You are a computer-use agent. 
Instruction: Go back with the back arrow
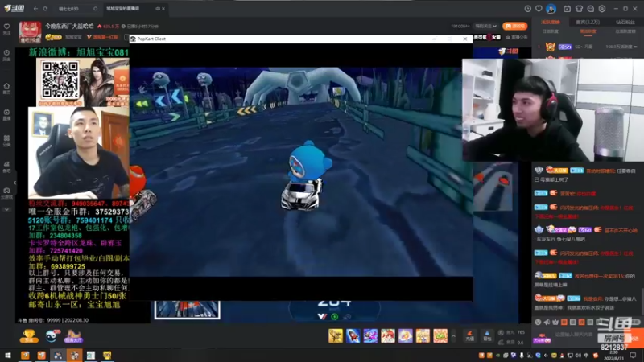(35, 9)
